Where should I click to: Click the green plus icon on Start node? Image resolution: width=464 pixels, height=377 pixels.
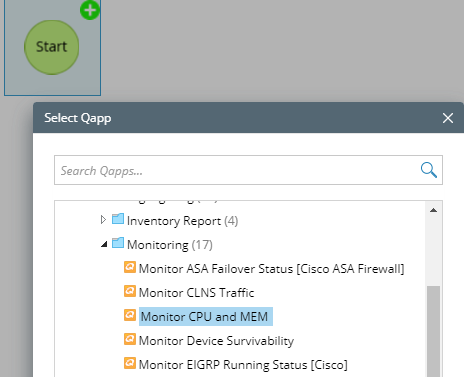pos(90,10)
